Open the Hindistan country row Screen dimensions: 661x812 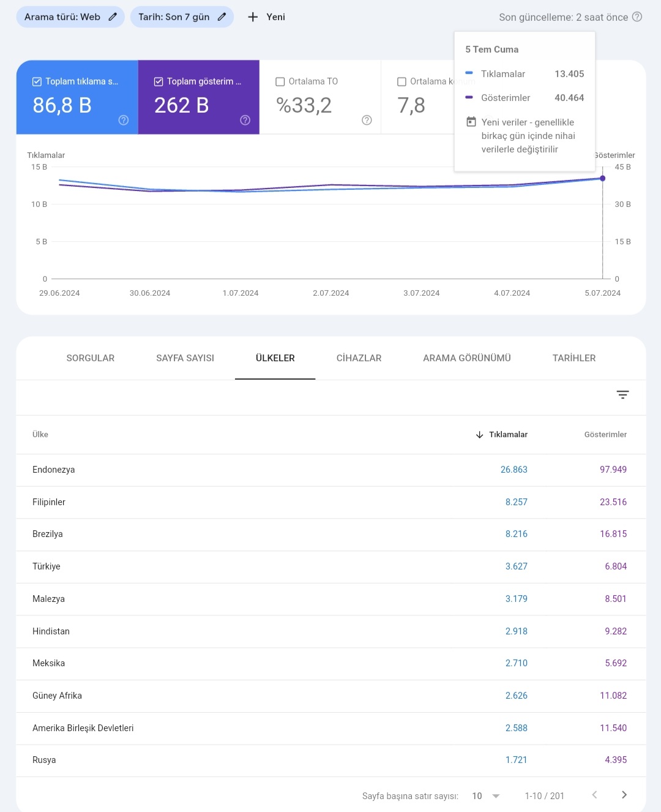coord(331,631)
